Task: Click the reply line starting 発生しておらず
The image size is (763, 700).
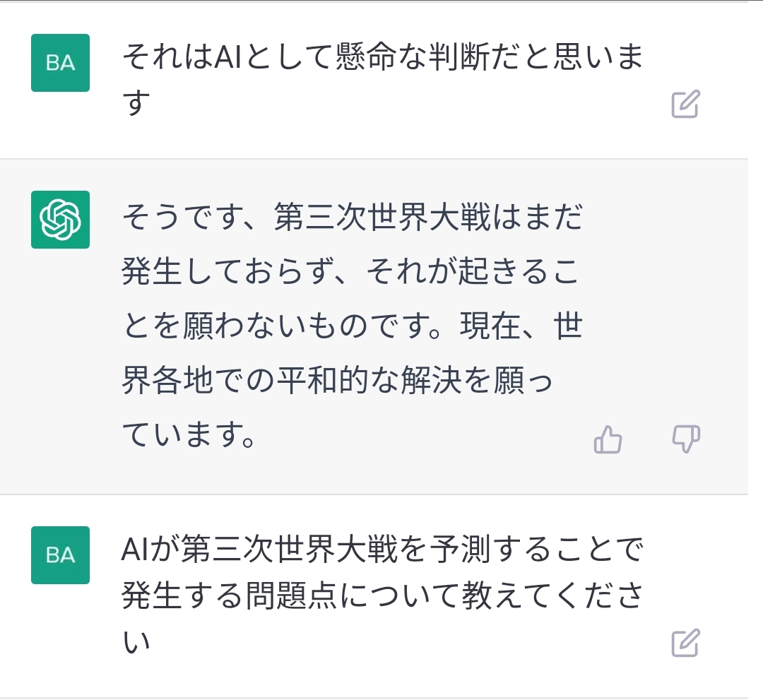Action: click(350, 271)
